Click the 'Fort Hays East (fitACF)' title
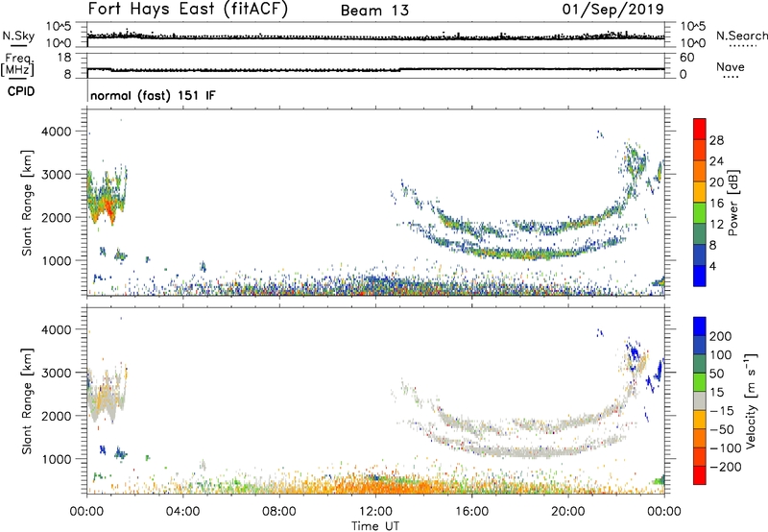Image resolution: width=768 pixels, height=532 pixels. click(187, 9)
